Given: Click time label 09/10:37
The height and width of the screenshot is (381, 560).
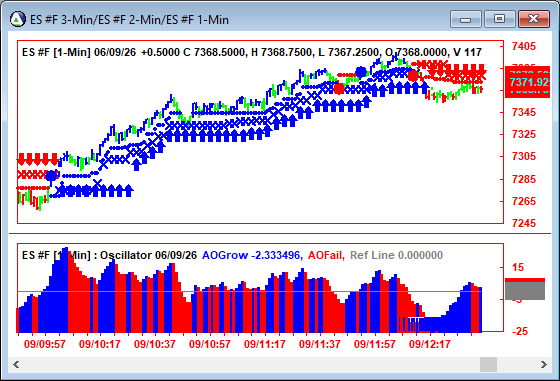Looking at the screenshot, I should (155, 344).
